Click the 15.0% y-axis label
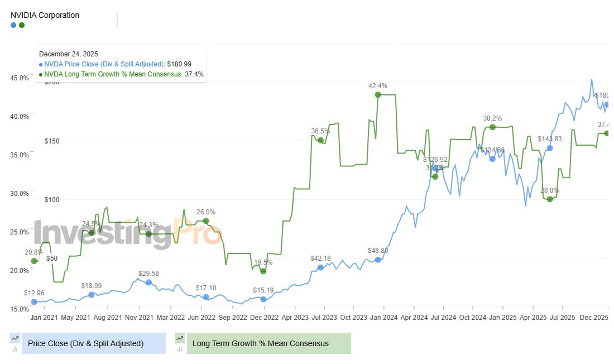This screenshot has width=614, height=364. [x=20, y=309]
